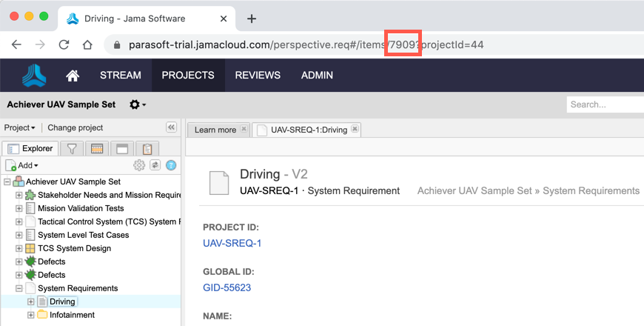Expand the Infotainment folder
Viewport: 644px width, 326px height.
[x=31, y=315]
